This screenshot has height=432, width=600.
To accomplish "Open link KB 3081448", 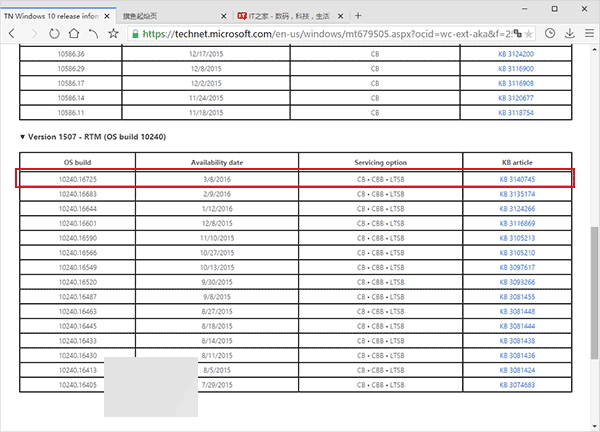I will pos(517,311).
